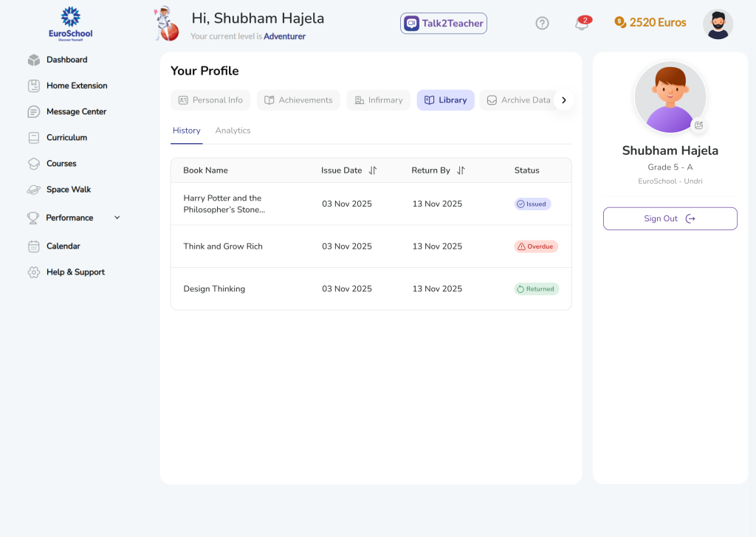Viewport: 756px width, 537px height.
Task: Click the user avatar in top bar
Action: 718,24
